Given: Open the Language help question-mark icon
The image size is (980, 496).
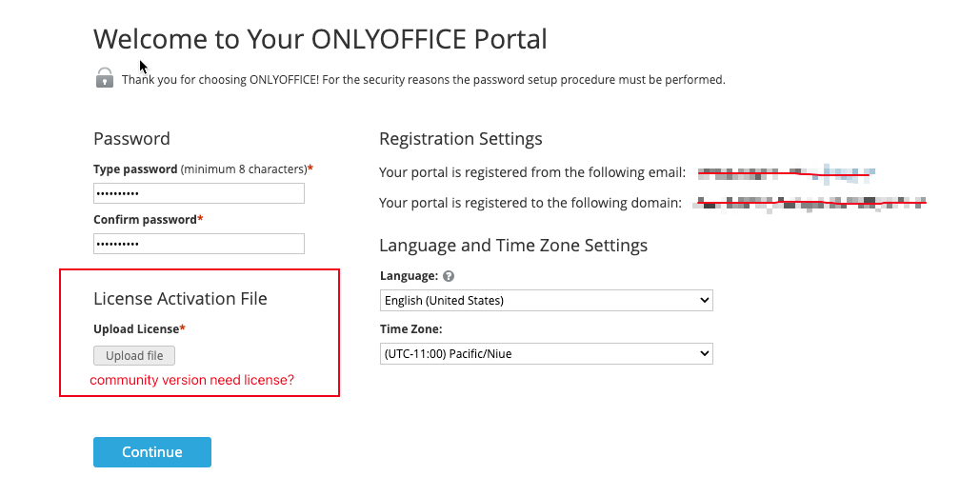Looking at the screenshot, I should [x=449, y=276].
